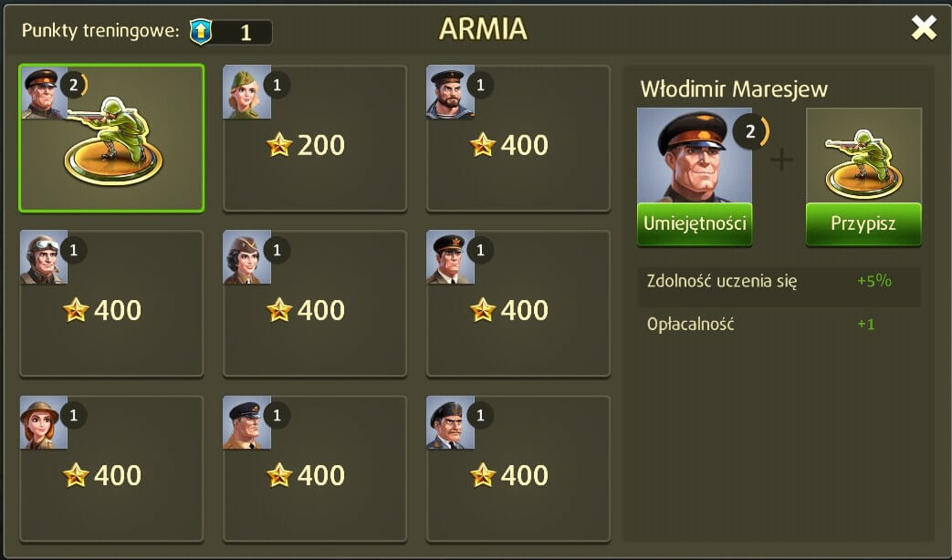Select the Zdolność uczenia się stat row
952x560 pixels.
(x=779, y=282)
